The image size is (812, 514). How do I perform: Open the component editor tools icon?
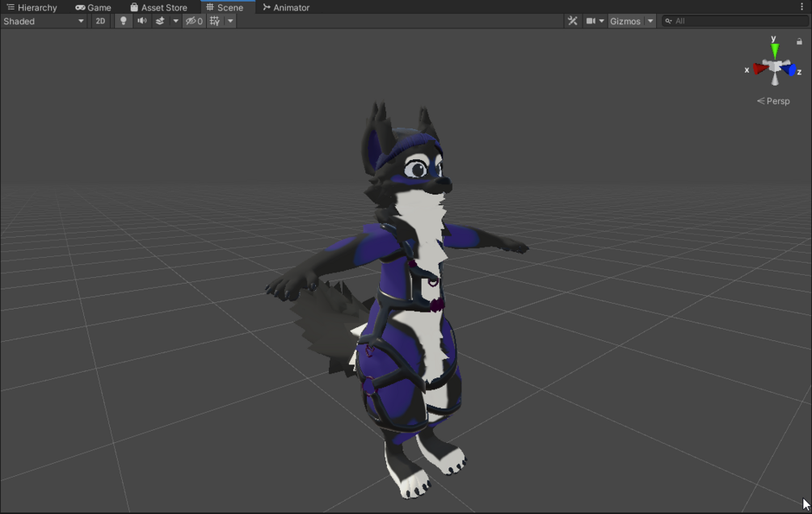(572, 21)
